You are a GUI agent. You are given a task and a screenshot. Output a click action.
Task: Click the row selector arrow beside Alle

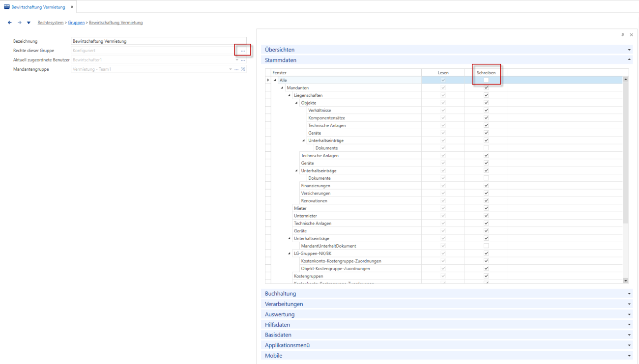[x=268, y=80]
